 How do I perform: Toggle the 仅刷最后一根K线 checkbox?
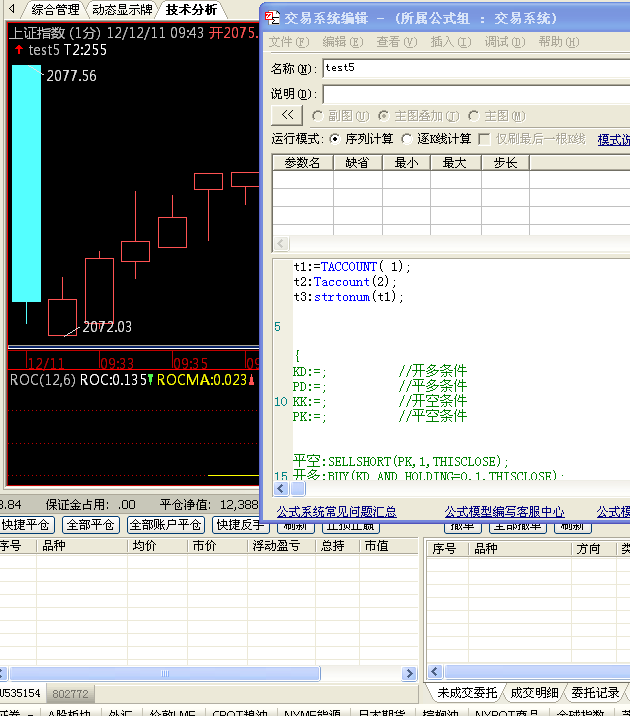[x=485, y=139]
